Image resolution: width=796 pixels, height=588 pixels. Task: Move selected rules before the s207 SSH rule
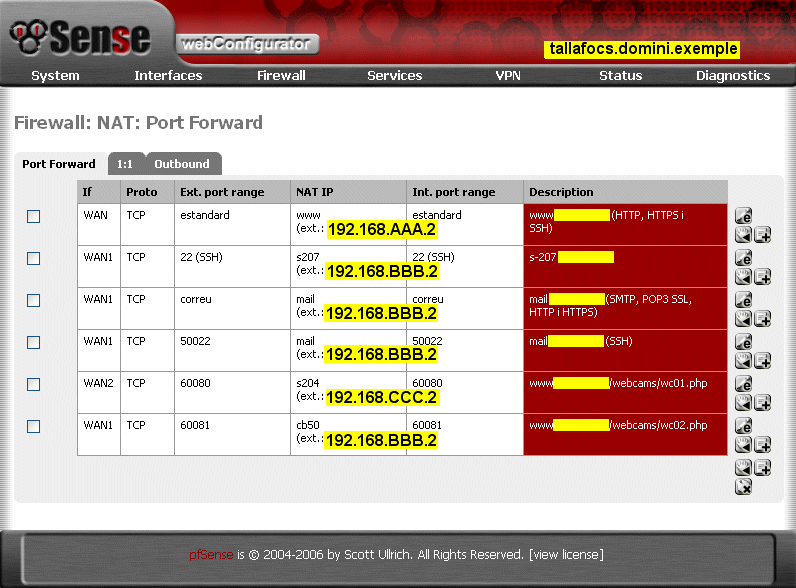743,277
